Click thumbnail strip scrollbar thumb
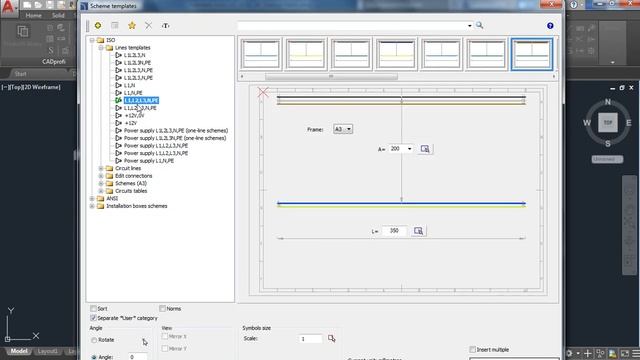640x360 pixels. click(331, 76)
